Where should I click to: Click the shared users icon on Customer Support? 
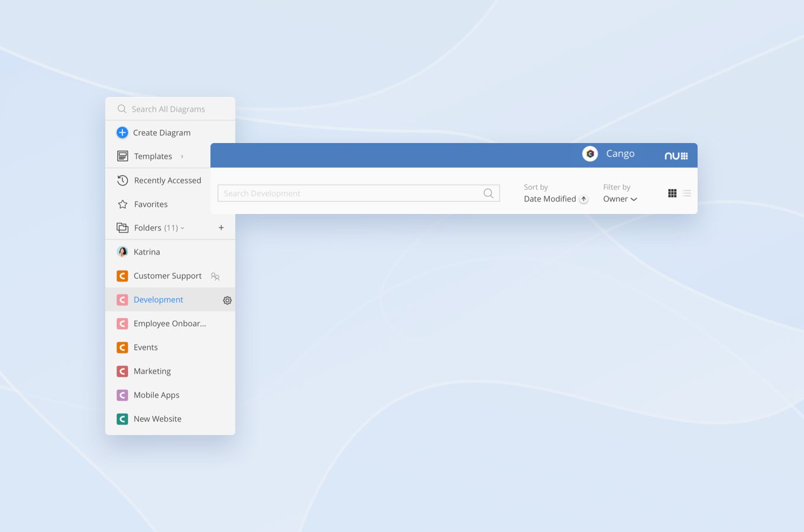pos(215,276)
